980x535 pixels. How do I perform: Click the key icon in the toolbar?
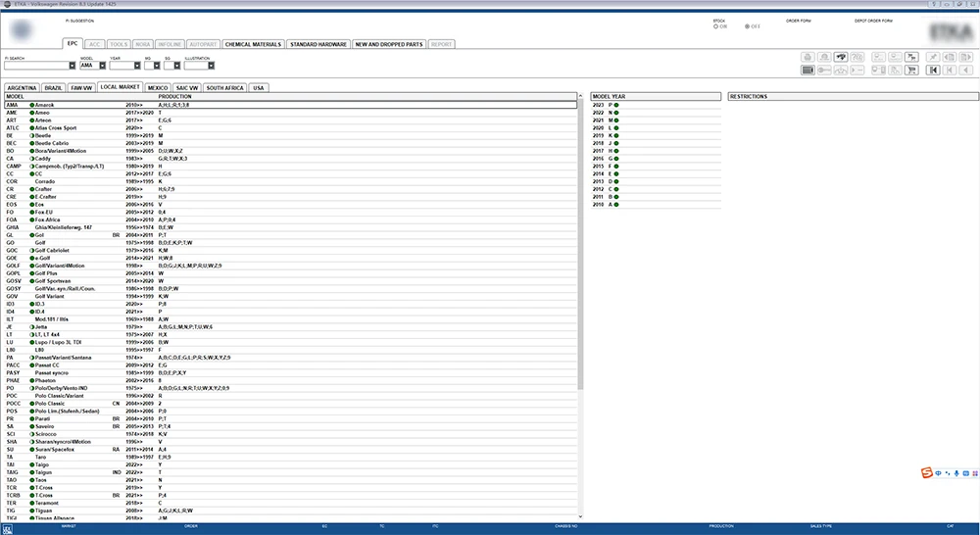(x=824, y=70)
